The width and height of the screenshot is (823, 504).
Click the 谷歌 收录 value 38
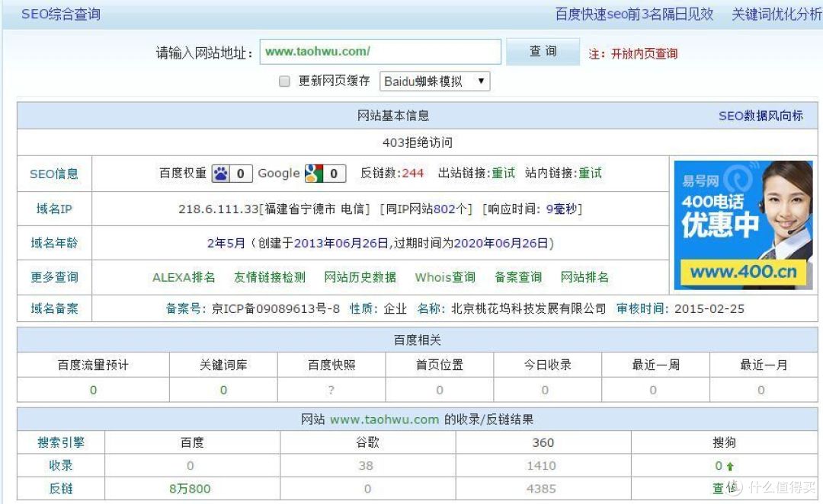coord(366,466)
